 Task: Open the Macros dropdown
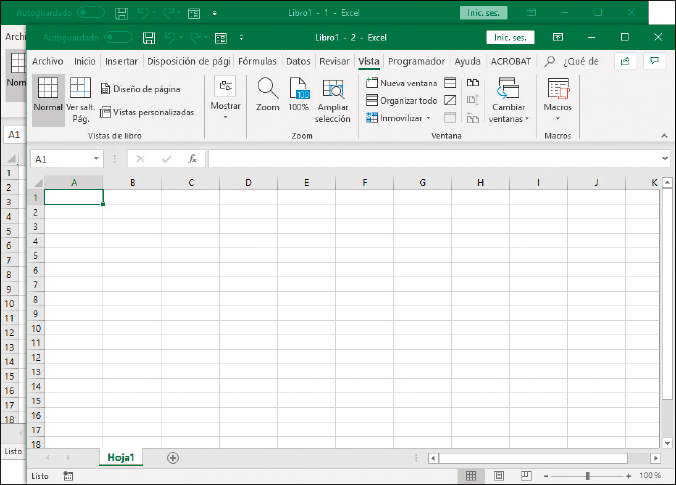[x=557, y=98]
